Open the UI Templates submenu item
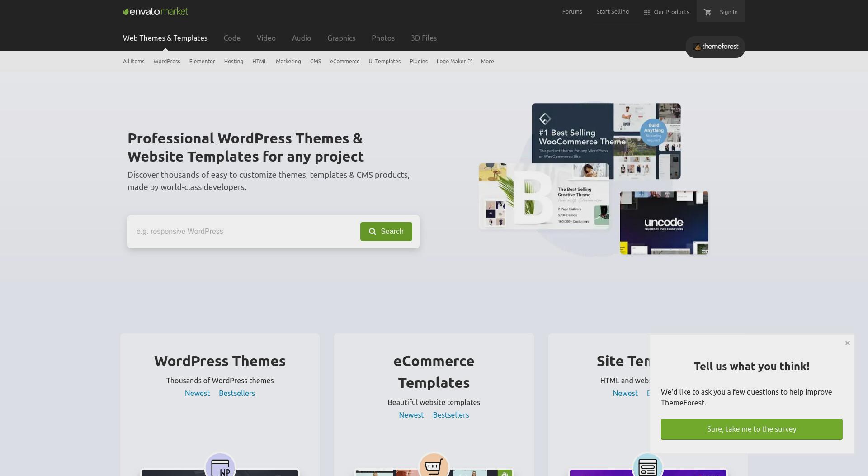 coord(385,62)
